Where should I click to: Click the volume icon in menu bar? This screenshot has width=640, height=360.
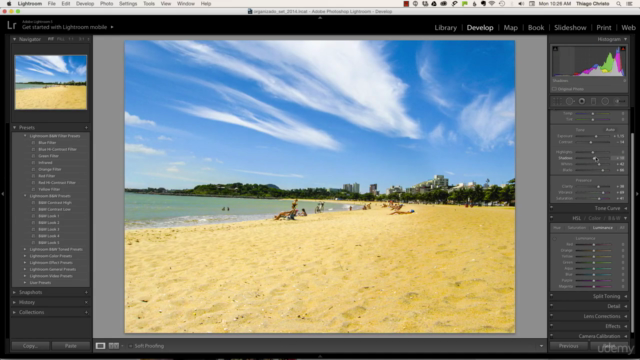521,4
